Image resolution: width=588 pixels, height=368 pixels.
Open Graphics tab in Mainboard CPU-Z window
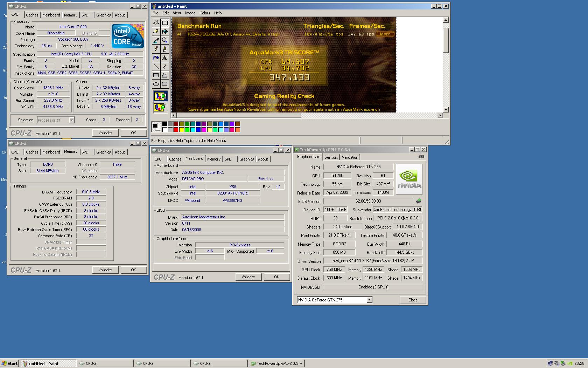pyautogui.click(x=246, y=159)
